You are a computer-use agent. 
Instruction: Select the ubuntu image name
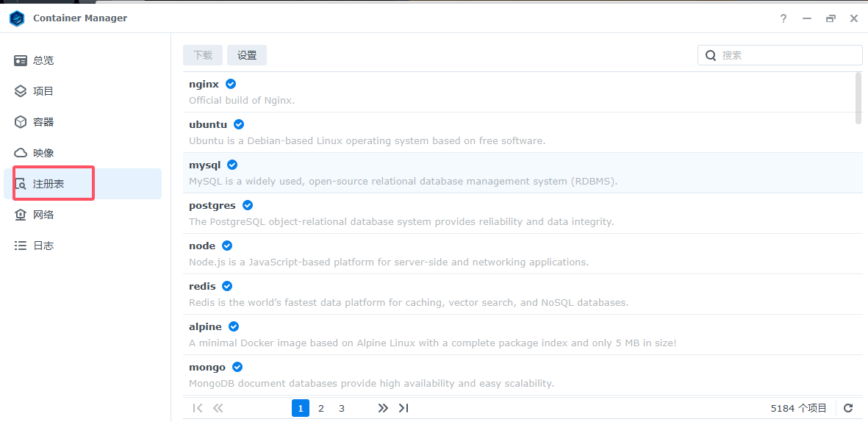pos(208,124)
